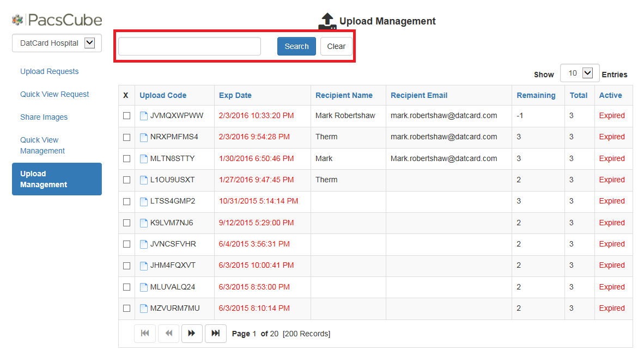644x351 pixels.
Task: Check the box for row MZVURM7MU
Action: click(126, 309)
